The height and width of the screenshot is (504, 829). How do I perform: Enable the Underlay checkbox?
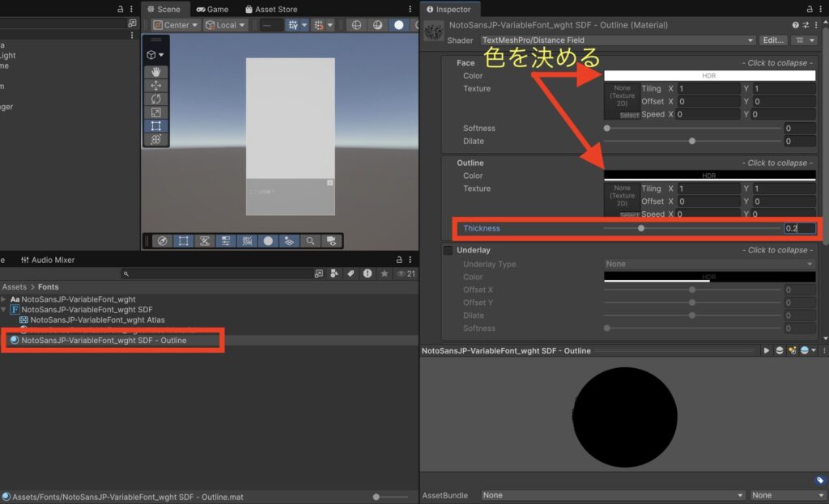[x=449, y=251]
